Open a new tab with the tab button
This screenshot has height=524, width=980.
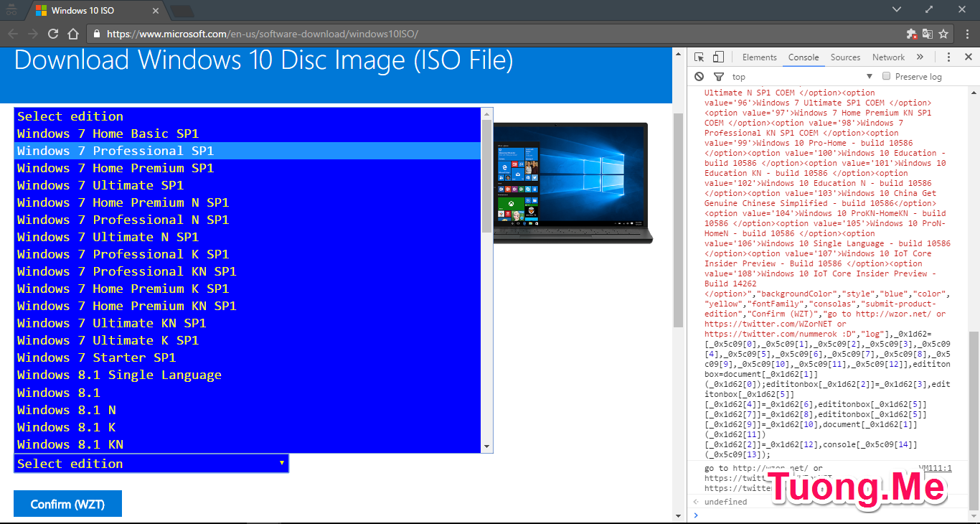click(x=182, y=11)
